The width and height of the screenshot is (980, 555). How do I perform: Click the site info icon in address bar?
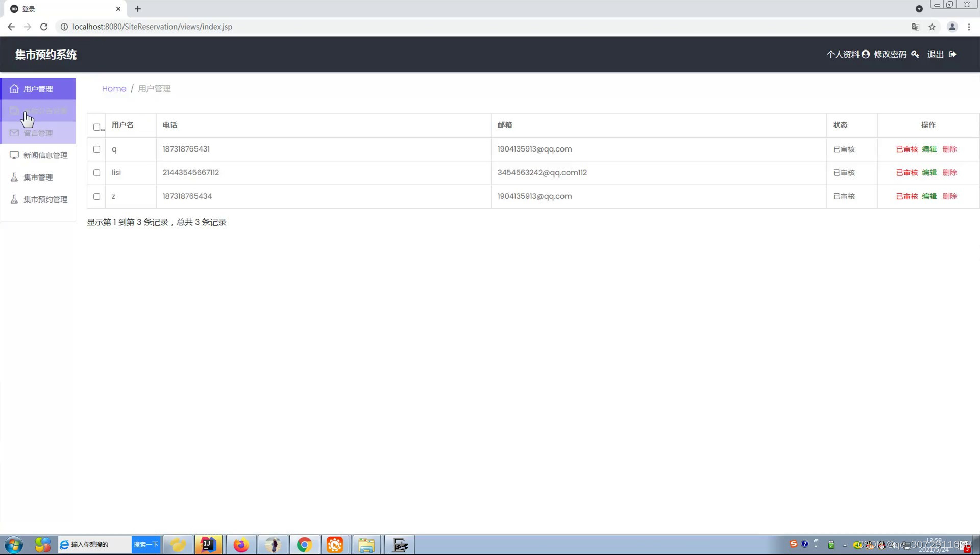click(x=64, y=27)
